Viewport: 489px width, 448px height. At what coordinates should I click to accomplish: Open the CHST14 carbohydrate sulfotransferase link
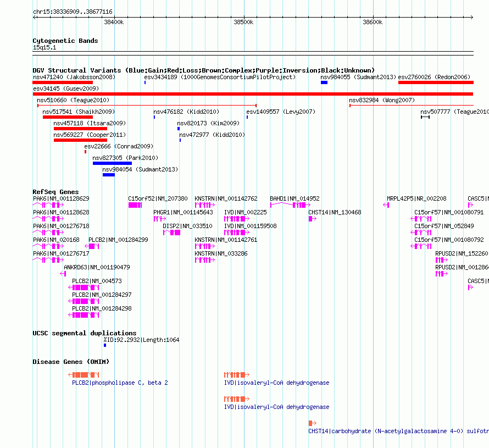click(398, 431)
